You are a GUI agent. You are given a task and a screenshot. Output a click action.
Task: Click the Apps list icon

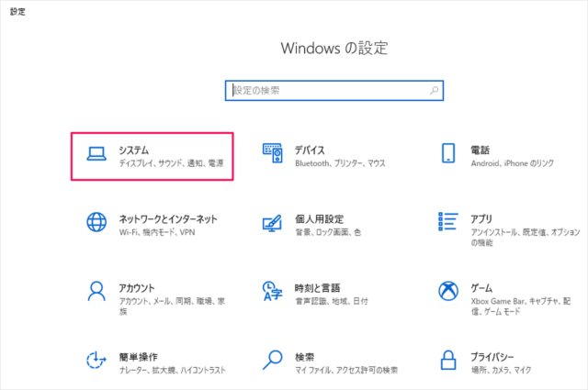point(448,221)
